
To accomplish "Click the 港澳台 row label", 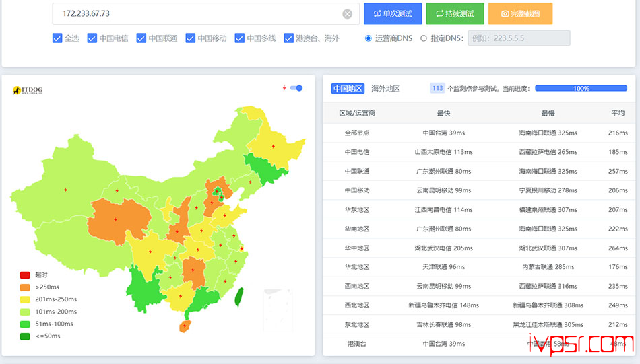I will (x=357, y=344).
